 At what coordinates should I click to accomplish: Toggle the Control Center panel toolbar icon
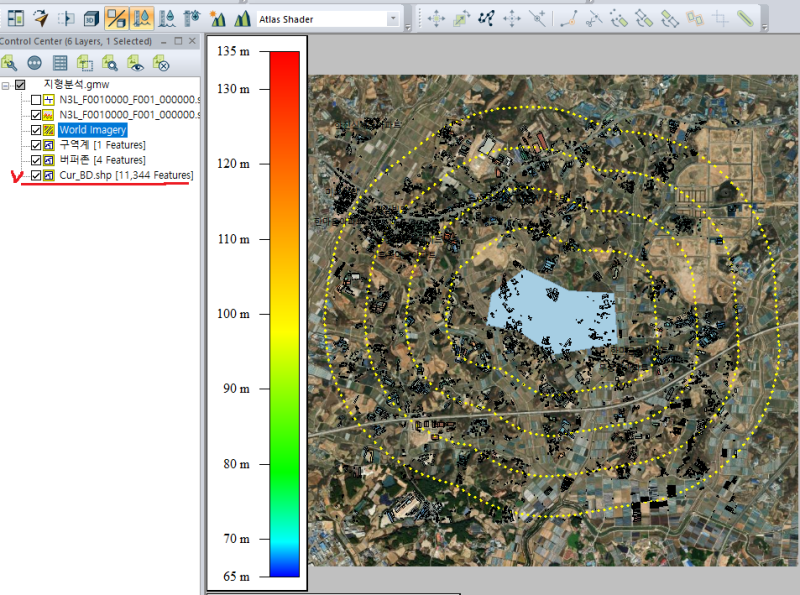click(16, 19)
